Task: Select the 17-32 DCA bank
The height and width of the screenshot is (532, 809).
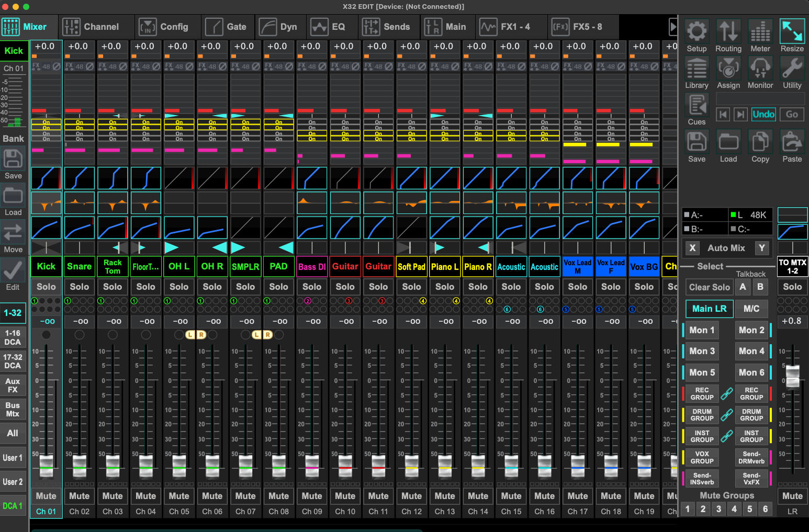Action: coord(13,361)
